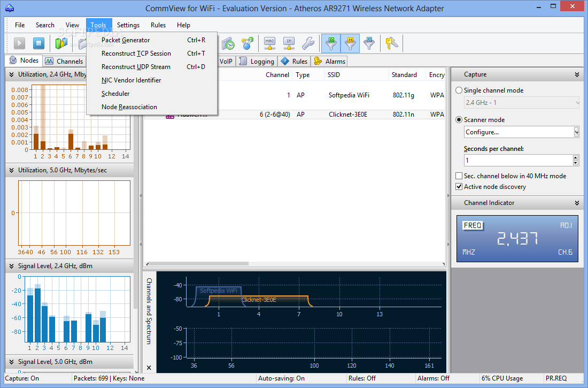Select Node Reassociation menu entry

pos(129,107)
